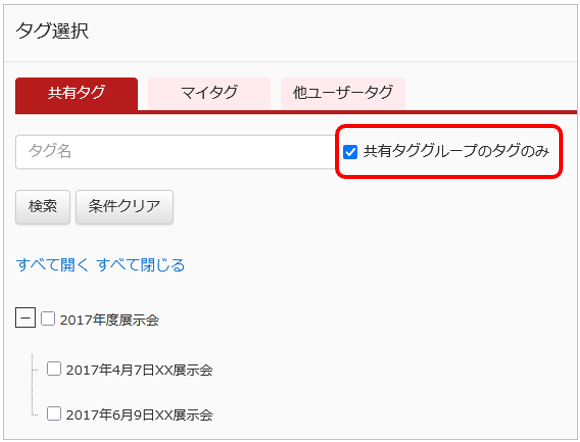
Task: Open the 他ユーザータグ tab
Action: 343,93
